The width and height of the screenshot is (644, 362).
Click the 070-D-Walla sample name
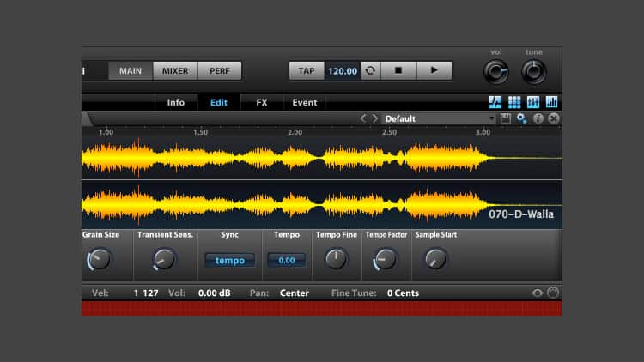(x=521, y=214)
